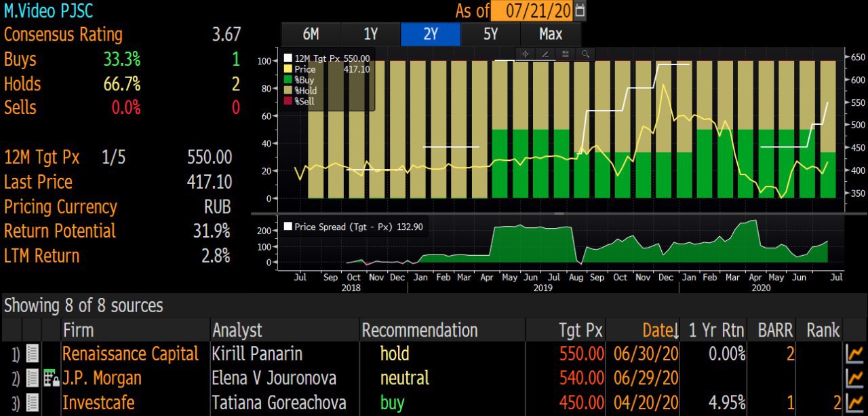Open the report document for Investcafe
This screenshot has width=868, height=416.
click(32, 403)
